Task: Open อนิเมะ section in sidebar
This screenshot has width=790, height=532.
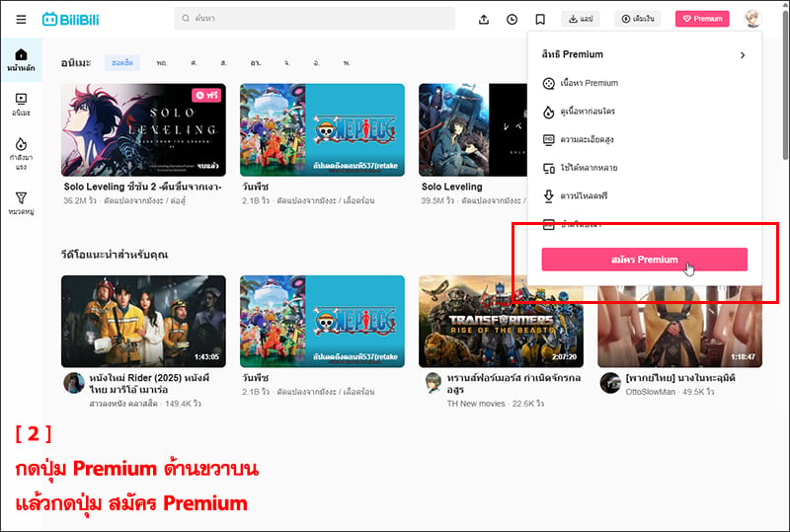Action: (x=21, y=105)
